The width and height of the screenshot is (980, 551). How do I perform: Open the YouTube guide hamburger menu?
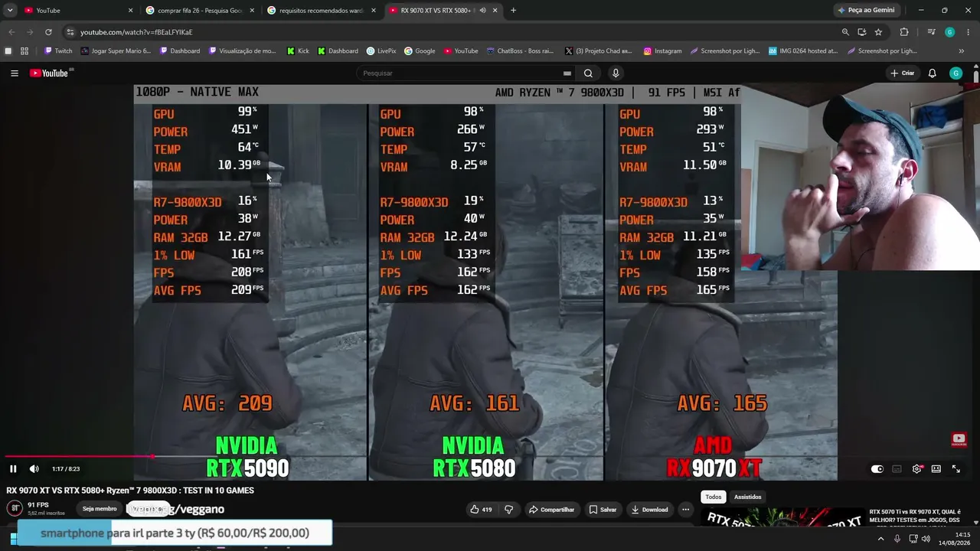pyautogui.click(x=14, y=73)
